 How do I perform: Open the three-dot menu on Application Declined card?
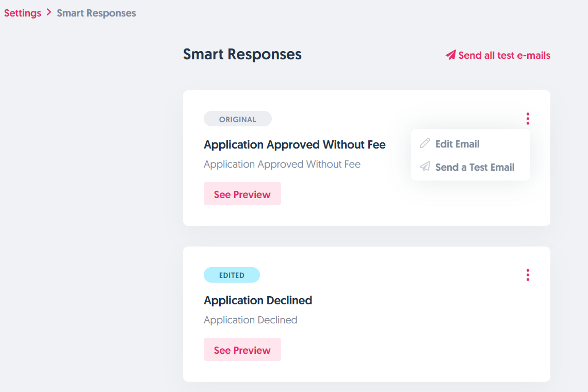pyautogui.click(x=528, y=275)
